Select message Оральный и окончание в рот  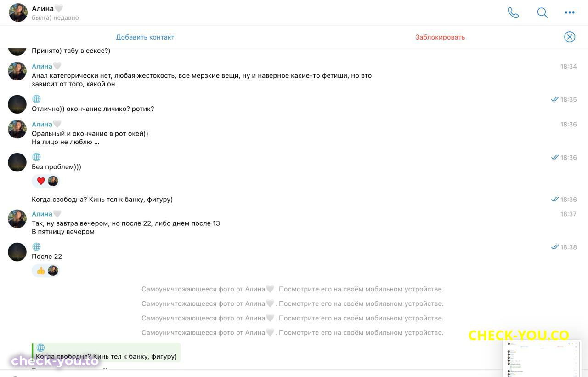pyautogui.click(x=90, y=138)
